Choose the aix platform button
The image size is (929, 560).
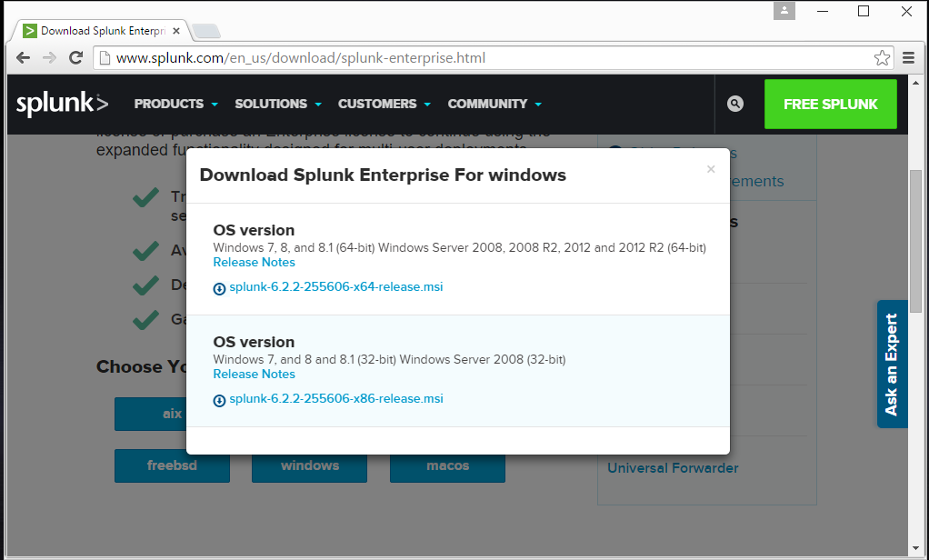pos(151,414)
